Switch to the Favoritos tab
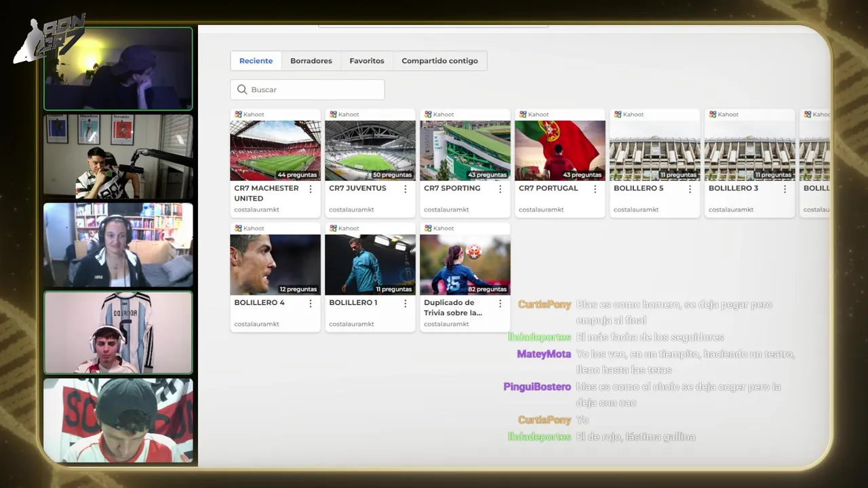868x488 pixels. 367,61
